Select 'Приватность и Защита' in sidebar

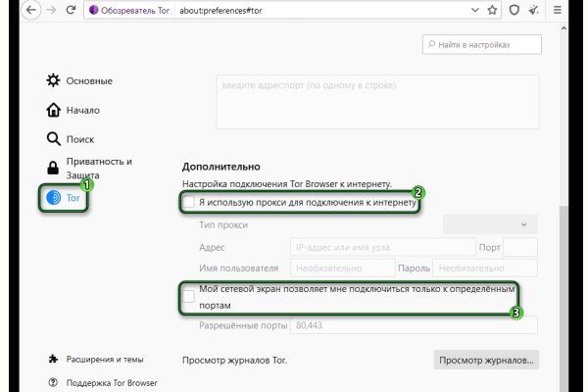click(98, 168)
